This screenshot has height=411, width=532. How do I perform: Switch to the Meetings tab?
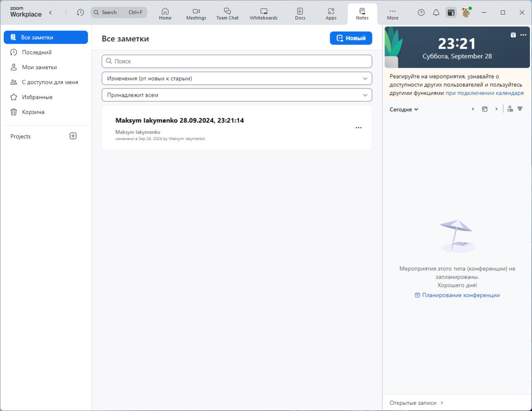point(196,14)
